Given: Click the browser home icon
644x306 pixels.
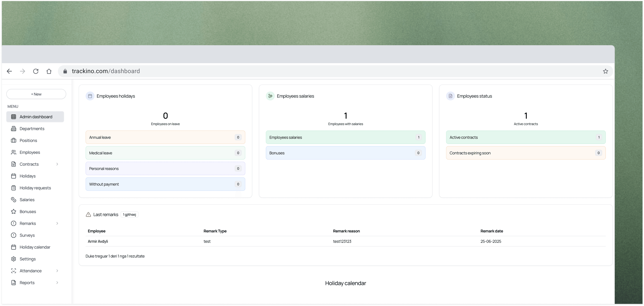Looking at the screenshot, I should point(49,71).
